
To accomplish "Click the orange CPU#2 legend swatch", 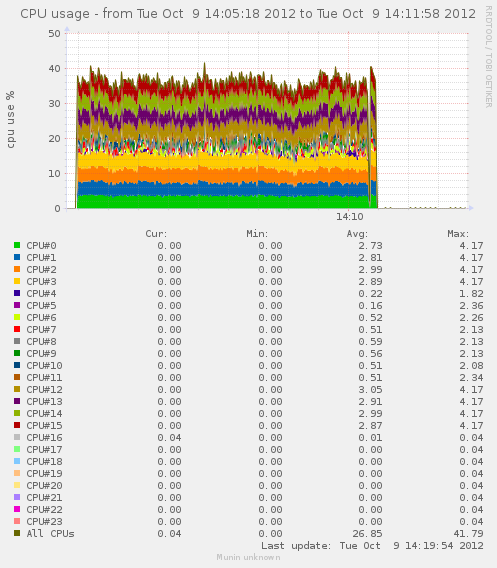I will point(17,269).
